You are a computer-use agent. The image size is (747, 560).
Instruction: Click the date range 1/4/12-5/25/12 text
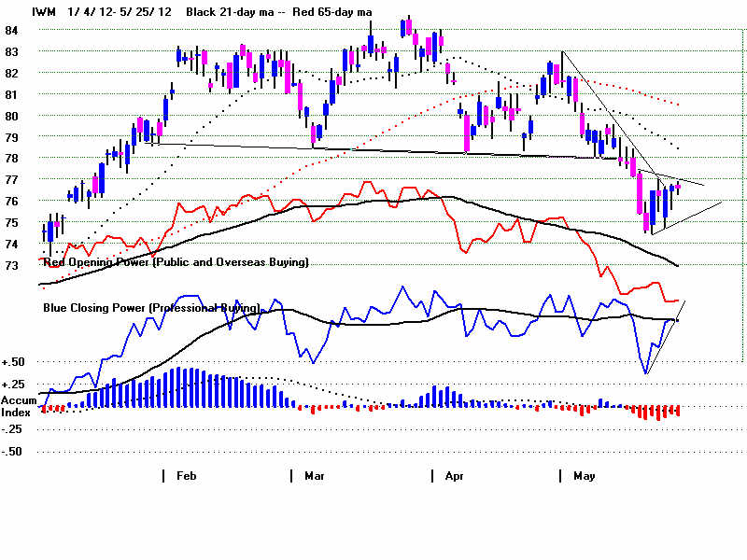point(119,12)
